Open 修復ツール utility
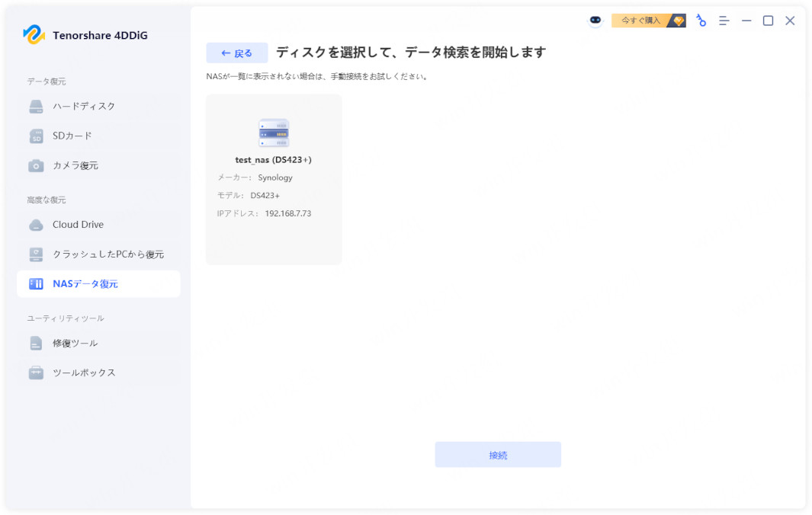Viewport: 812px width, 515px height. click(98, 343)
